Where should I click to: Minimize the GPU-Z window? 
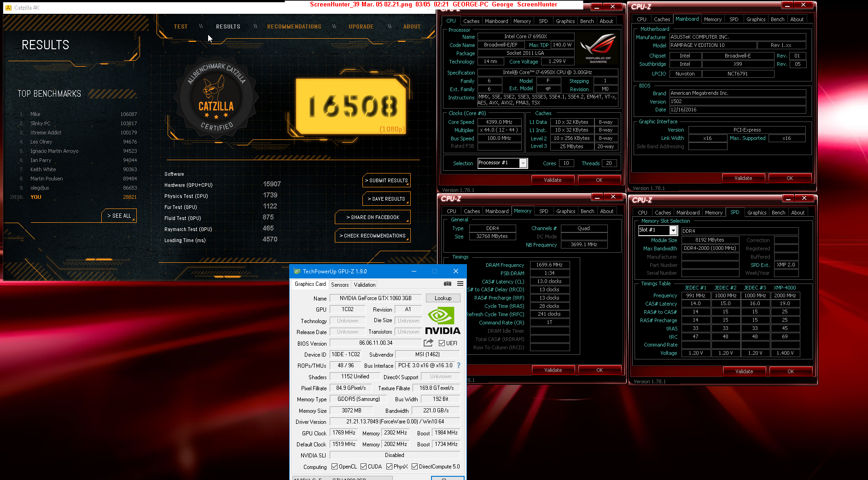pyautogui.click(x=413, y=271)
